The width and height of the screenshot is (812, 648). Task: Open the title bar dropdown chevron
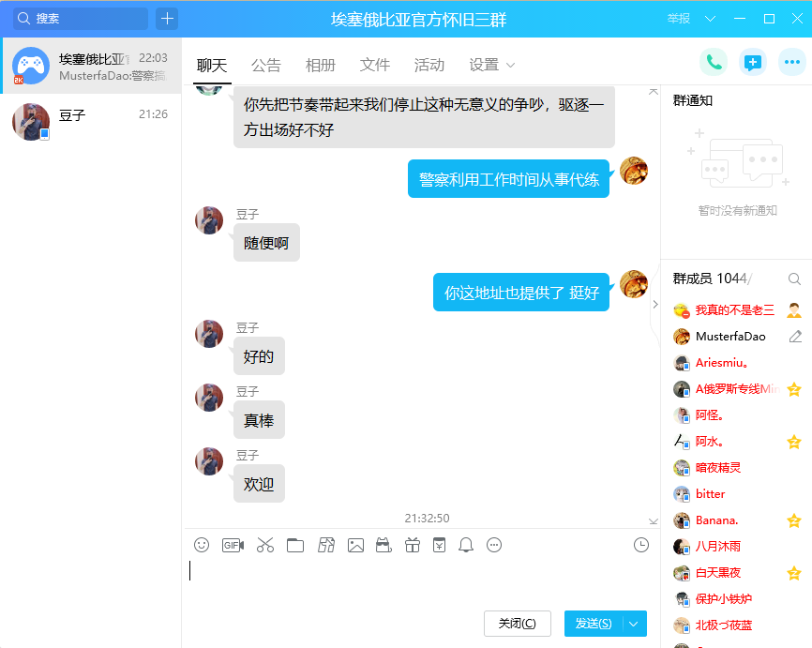(711, 19)
